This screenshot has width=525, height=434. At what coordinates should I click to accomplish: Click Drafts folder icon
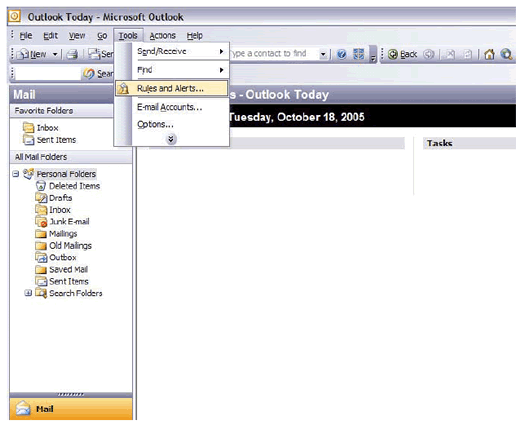[x=41, y=198]
